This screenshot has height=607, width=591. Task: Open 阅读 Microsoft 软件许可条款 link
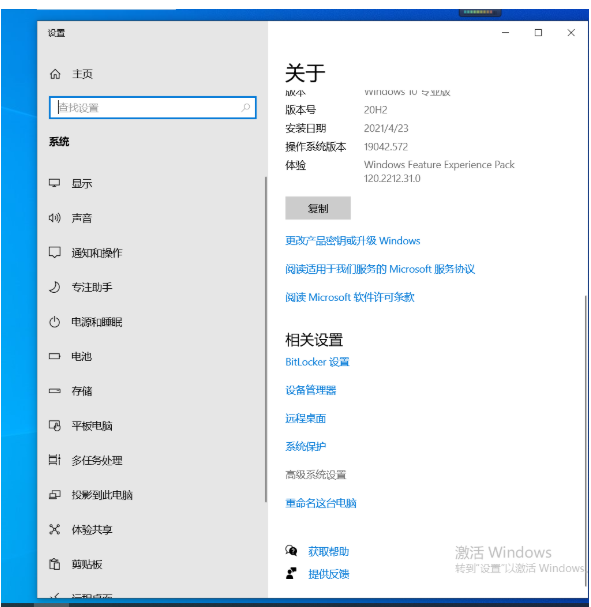coord(350,297)
